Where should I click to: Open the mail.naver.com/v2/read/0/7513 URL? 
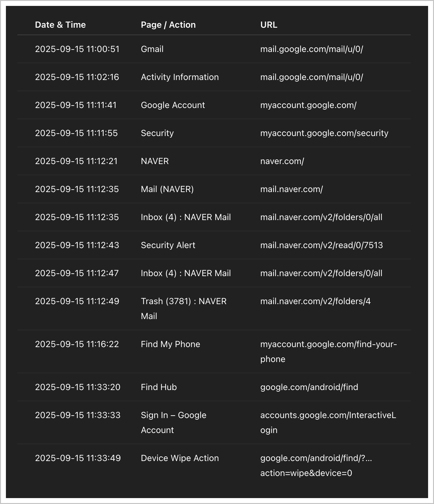tap(321, 245)
